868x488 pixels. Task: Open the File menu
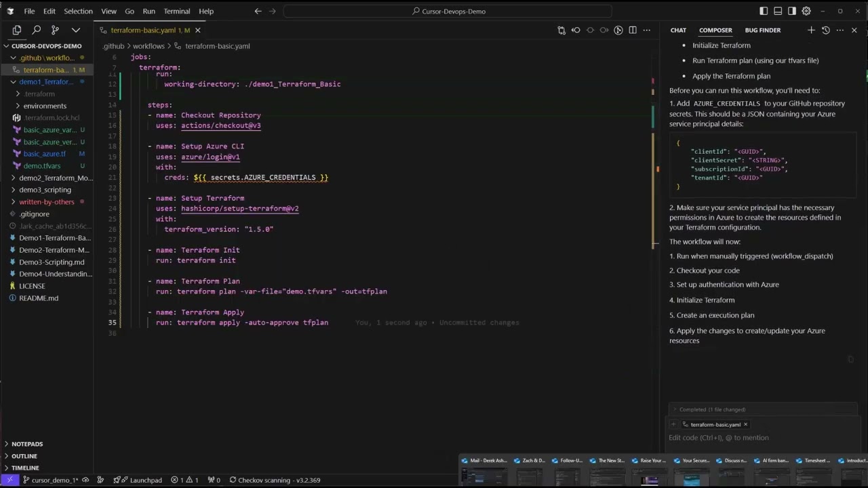click(x=30, y=11)
